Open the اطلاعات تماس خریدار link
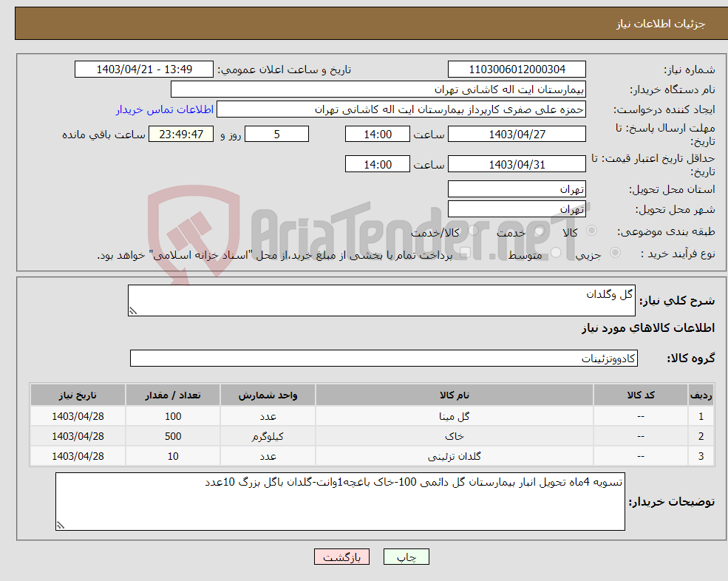 [x=165, y=109]
